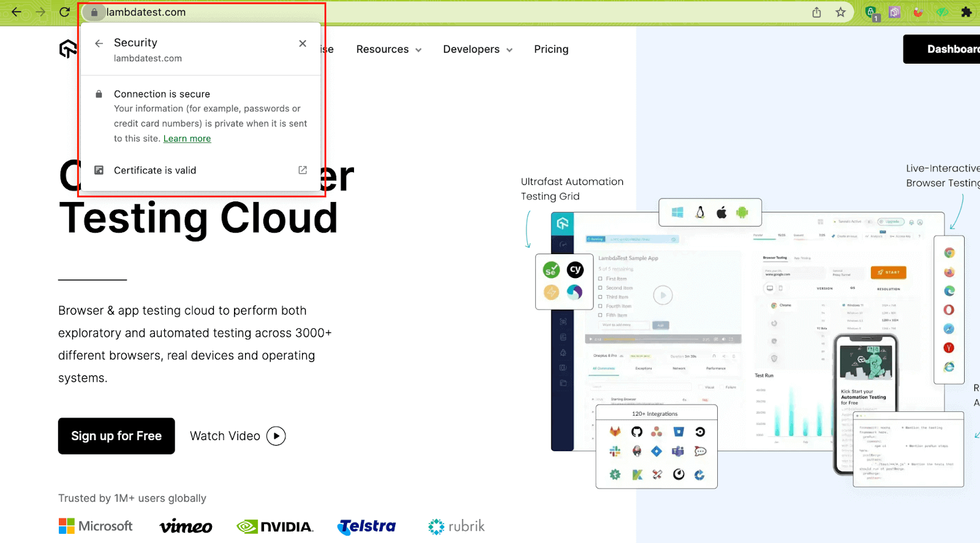Click the LambdaTest logo in the header
This screenshot has width=980, height=543.
point(68,49)
